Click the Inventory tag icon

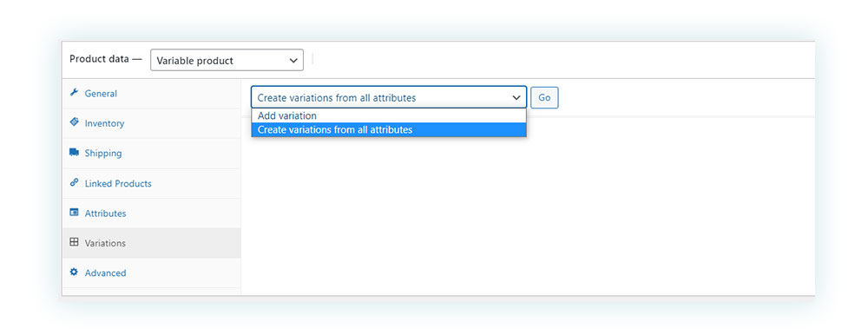74,123
